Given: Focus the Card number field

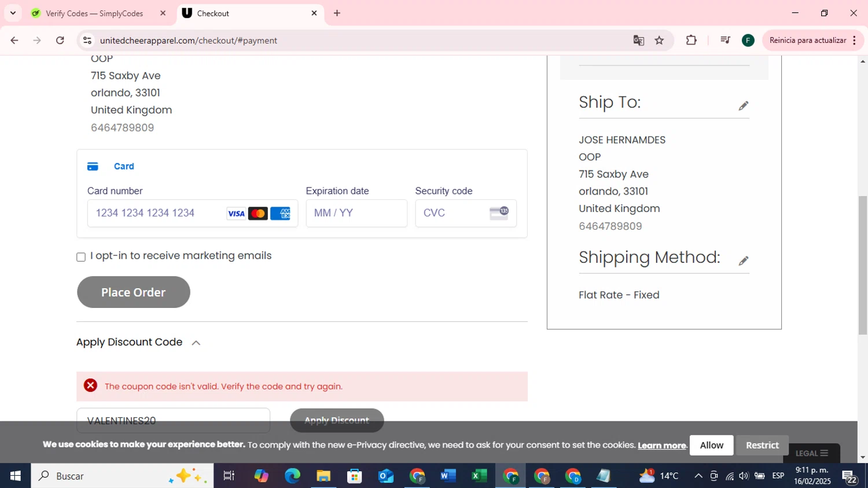Looking at the screenshot, I should pos(192,213).
